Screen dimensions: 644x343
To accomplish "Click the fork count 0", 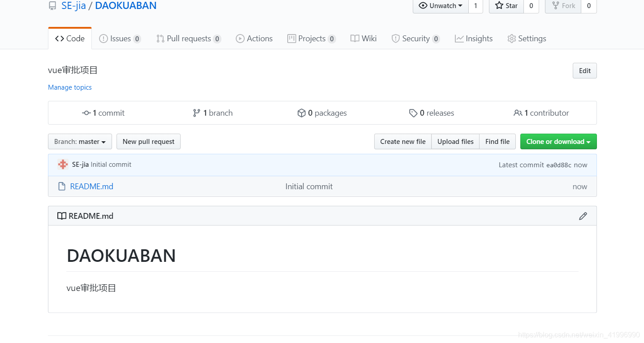I will (589, 5).
